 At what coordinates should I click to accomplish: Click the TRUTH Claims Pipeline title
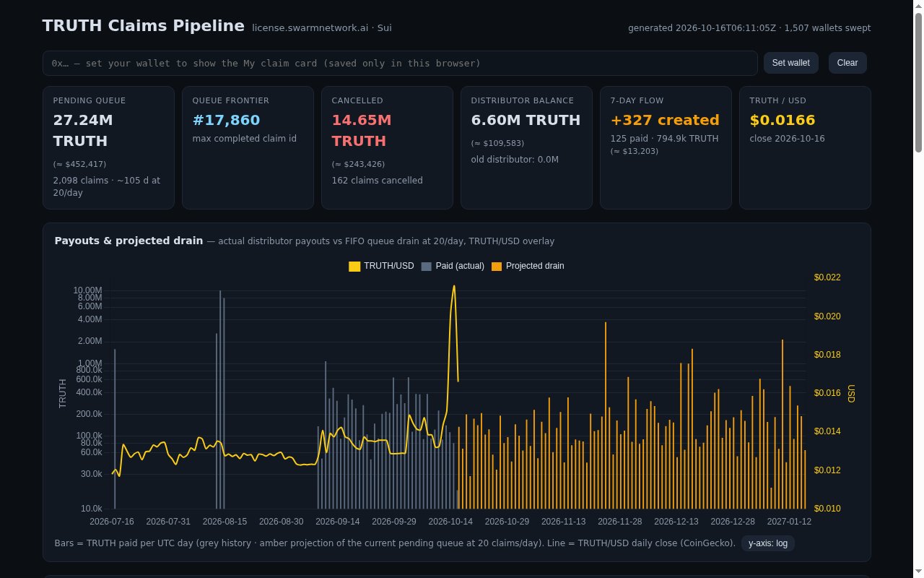click(144, 26)
